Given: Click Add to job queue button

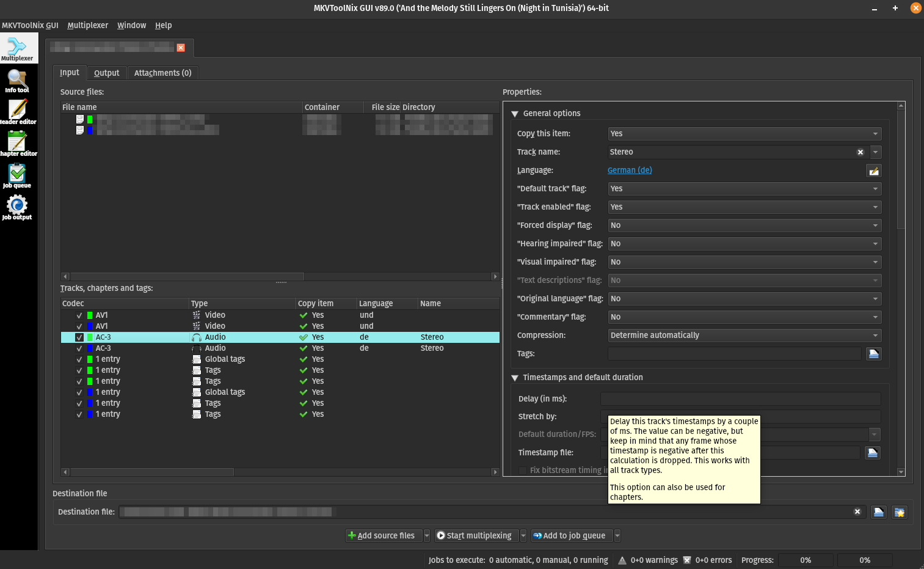Looking at the screenshot, I should [572, 535].
